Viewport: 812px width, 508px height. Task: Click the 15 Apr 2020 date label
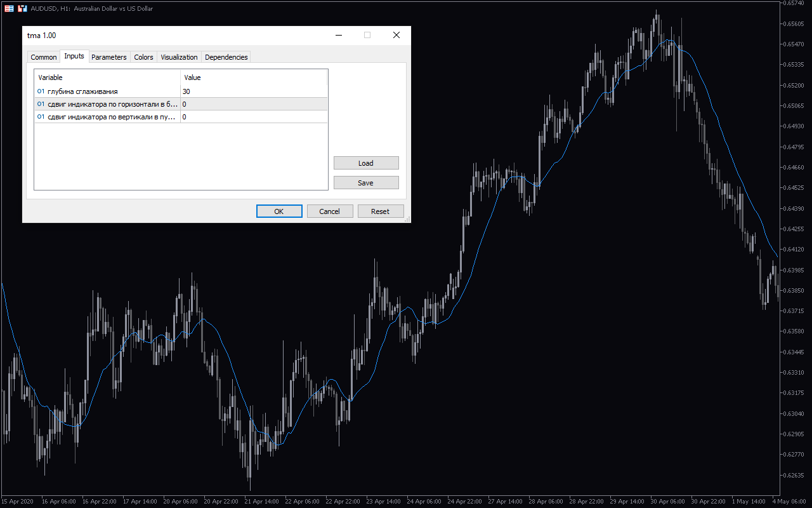coord(17,501)
